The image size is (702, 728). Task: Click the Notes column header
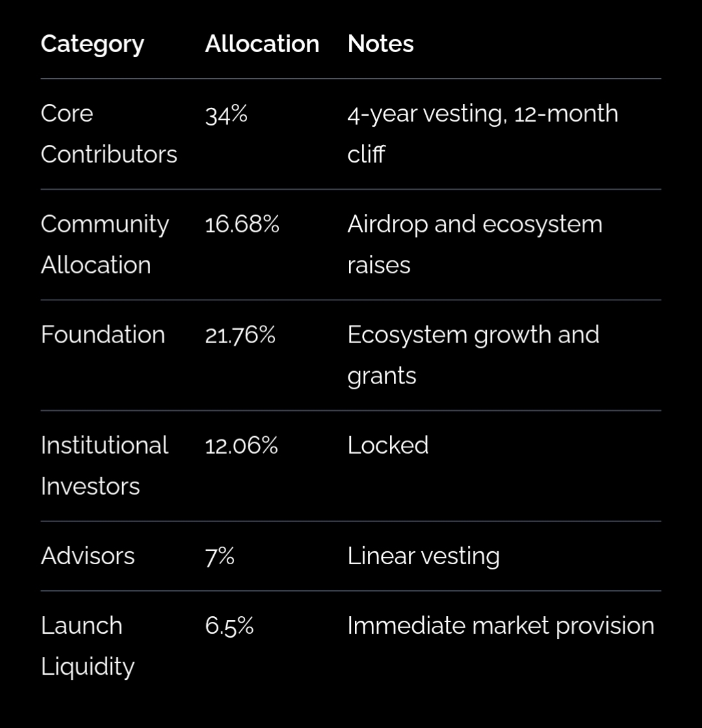click(380, 44)
